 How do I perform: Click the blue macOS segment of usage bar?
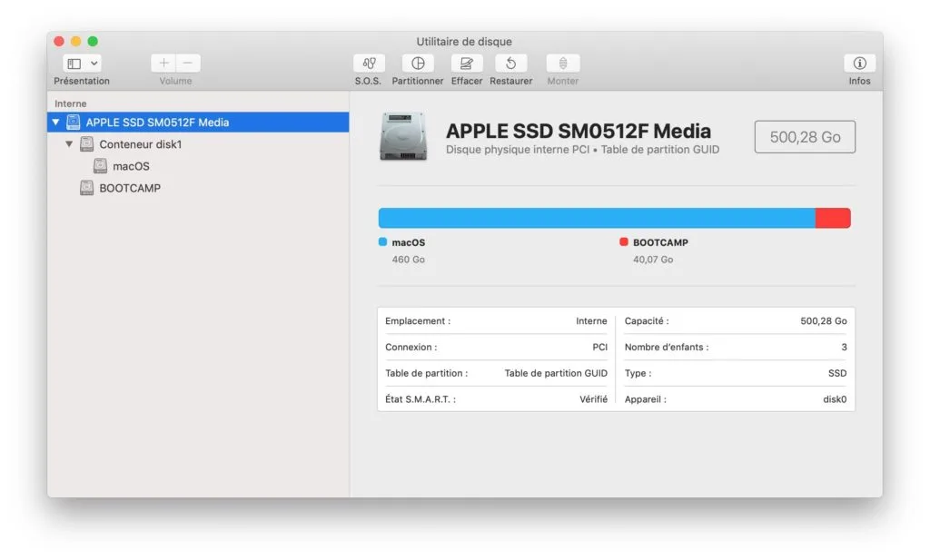pos(597,218)
